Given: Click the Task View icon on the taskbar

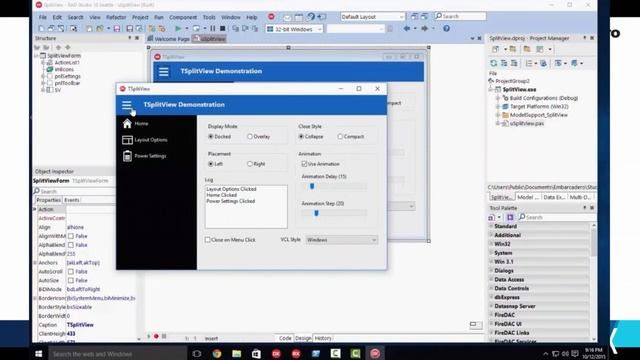Looking at the screenshot, I should (x=197, y=353).
